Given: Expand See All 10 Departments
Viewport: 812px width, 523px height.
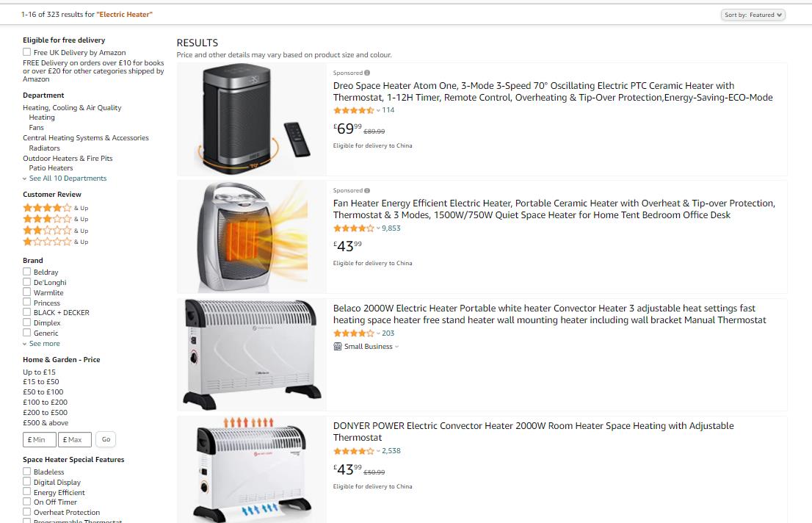Looking at the screenshot, I should point(68,178).
